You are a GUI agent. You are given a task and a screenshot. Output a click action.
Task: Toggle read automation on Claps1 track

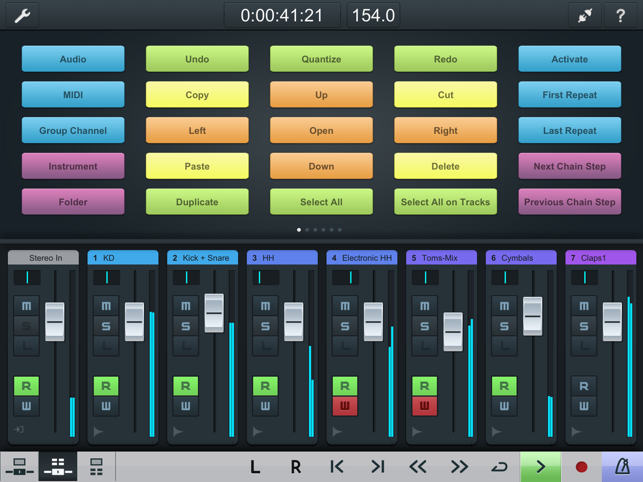pos(585,385)
